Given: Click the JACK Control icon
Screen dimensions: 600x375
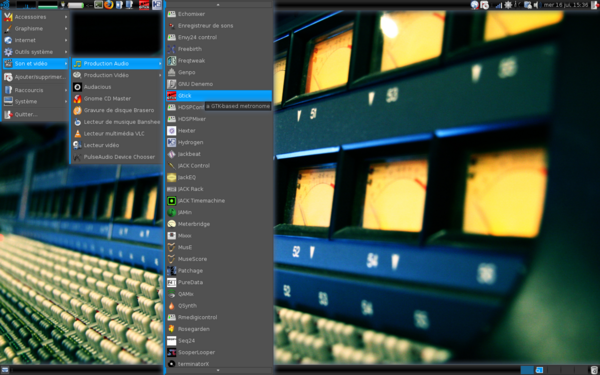Looking at the screenshot, I should 171,166.
